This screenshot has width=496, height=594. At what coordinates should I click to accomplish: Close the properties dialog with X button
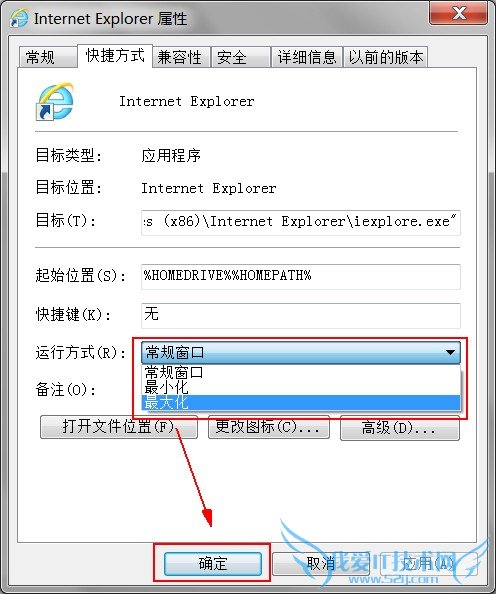459,13
